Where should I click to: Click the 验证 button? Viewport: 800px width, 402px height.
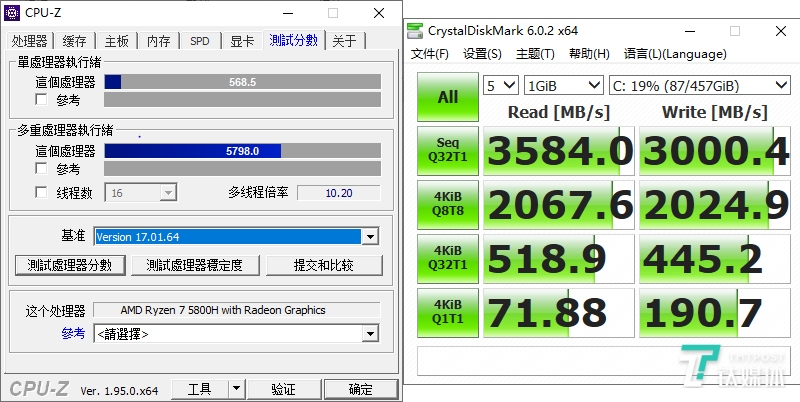[284, 389]
